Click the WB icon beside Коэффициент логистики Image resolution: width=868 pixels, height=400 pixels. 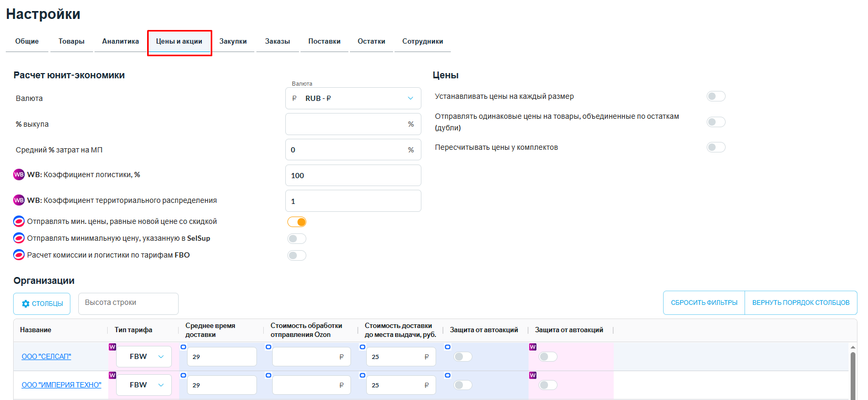click(19, 175)
